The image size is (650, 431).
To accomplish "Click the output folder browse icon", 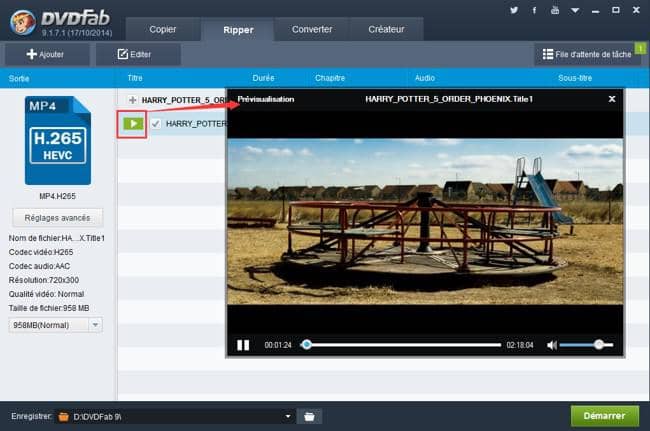I will point(309,416).
